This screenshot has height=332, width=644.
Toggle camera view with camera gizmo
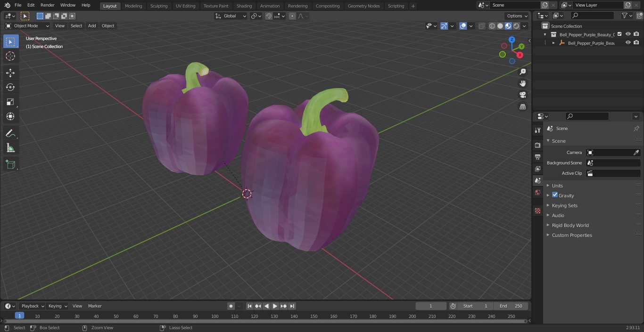(522, 95)
